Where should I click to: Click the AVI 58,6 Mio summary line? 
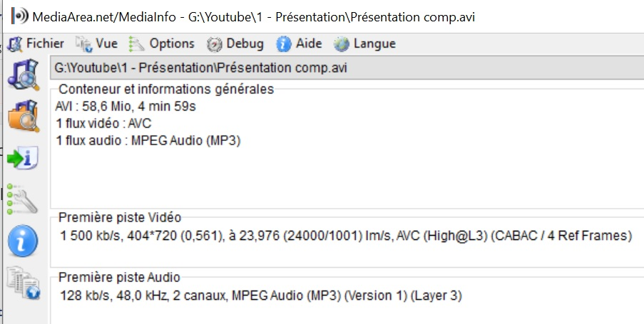[126, 107]
